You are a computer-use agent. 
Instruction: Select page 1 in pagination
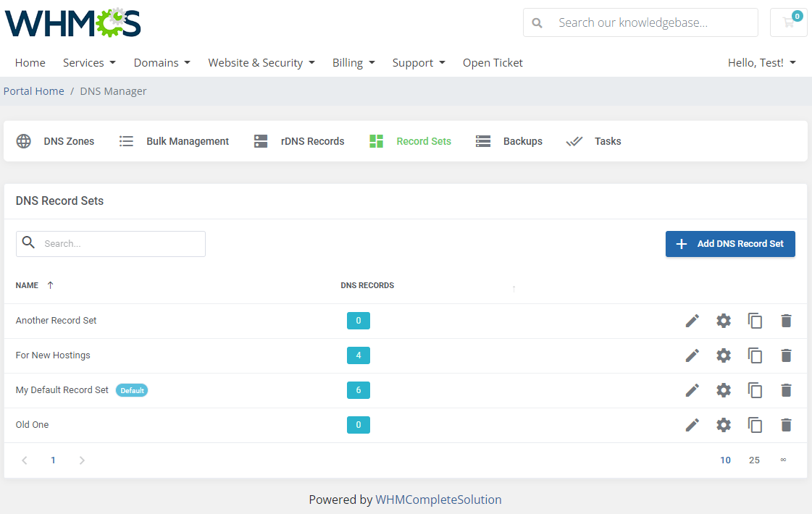click(53, 460)
